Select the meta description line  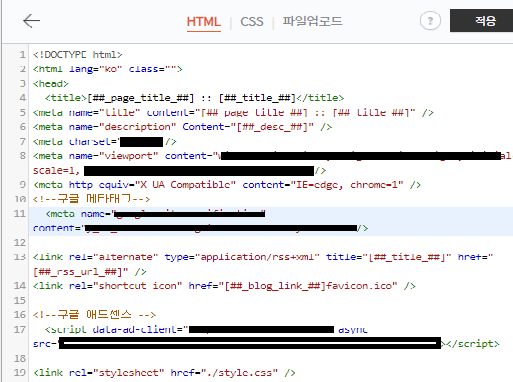182,127
